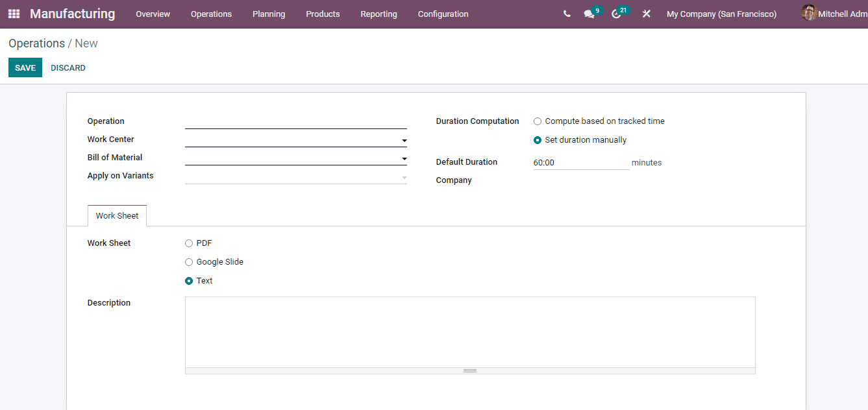Choose Google Slide as worksheet type

pyautogui.click(x=189, y=261)
